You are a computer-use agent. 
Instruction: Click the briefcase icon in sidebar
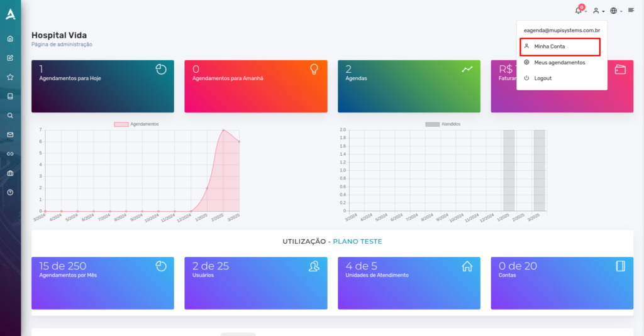click(x=10, y=173)
